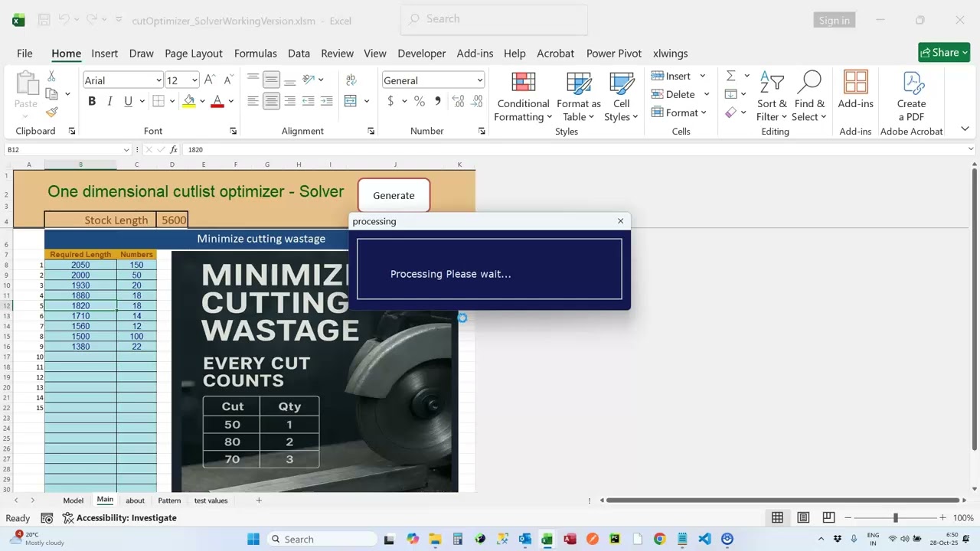Open the Formulas ribbon tab
The image size is (980, 551).
256,54
